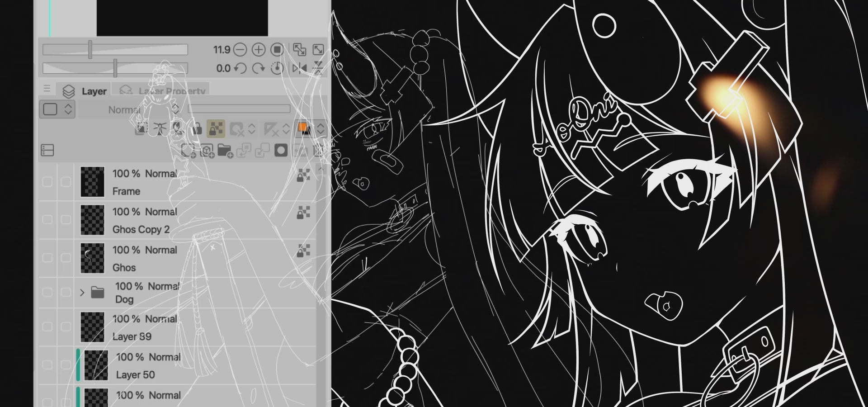Click the navigator zoom slider
Image resolution: width=868 pixels, height=407 pixels.
115,49
